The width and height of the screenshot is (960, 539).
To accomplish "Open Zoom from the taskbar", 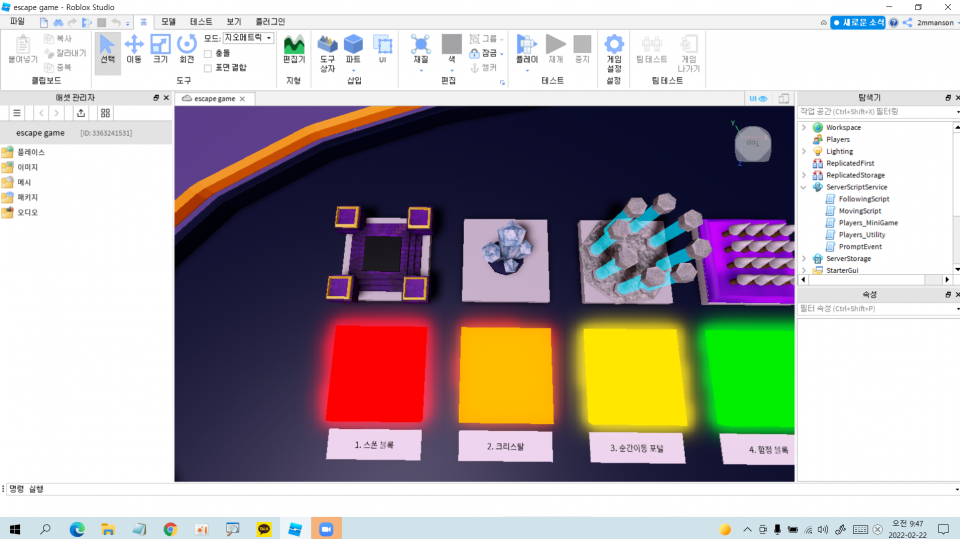I will click(x=326, y=529).
